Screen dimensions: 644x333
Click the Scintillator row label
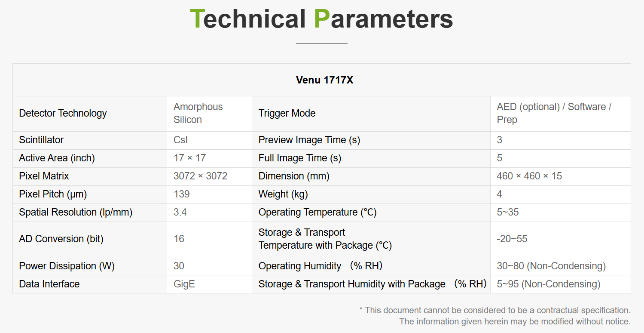[x=41, y=140]
